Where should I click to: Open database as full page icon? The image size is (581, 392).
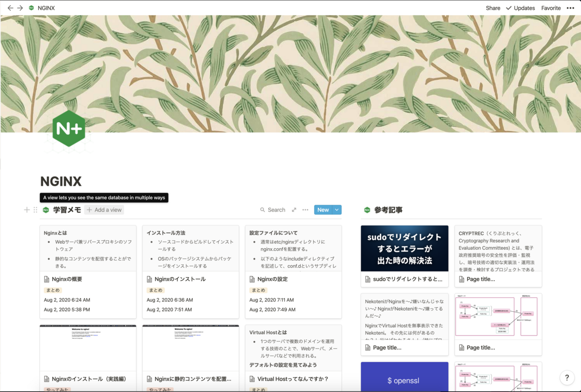(x=294, y=210)
